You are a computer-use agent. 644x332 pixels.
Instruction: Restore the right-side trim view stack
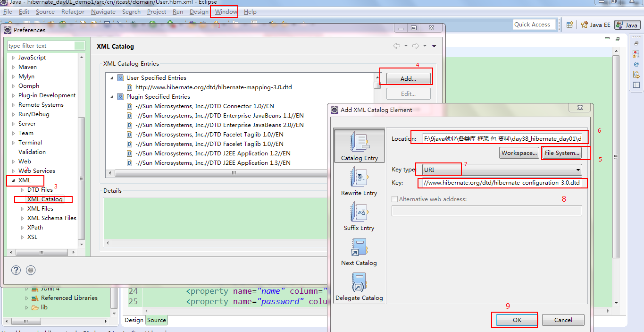point(636,43)
